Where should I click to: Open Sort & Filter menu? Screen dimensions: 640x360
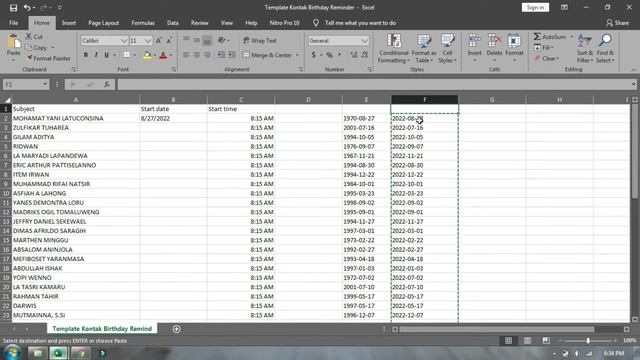584,49
